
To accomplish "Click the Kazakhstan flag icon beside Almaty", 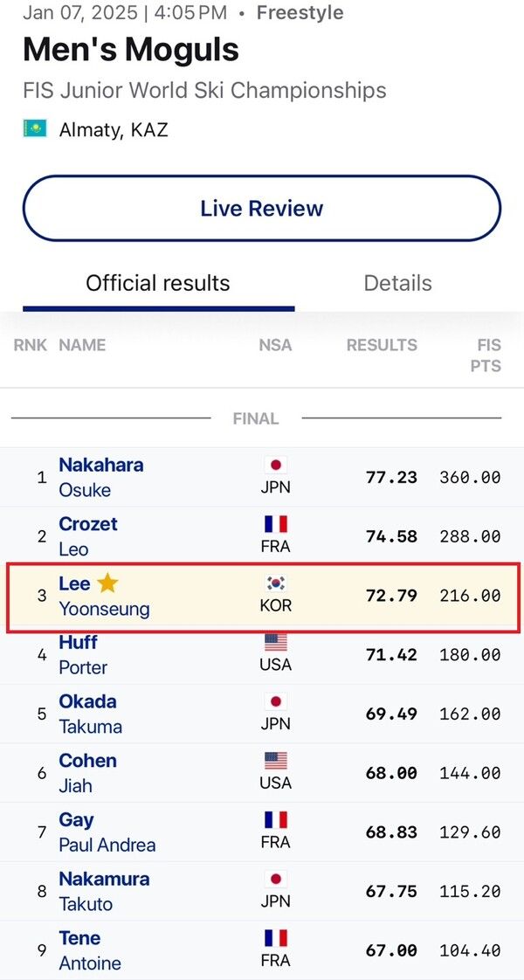I will 35,129.
